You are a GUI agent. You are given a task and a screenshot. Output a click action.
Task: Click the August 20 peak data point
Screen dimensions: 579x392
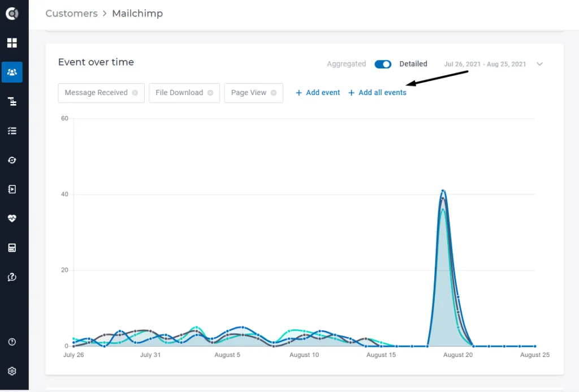pos(443,191)
